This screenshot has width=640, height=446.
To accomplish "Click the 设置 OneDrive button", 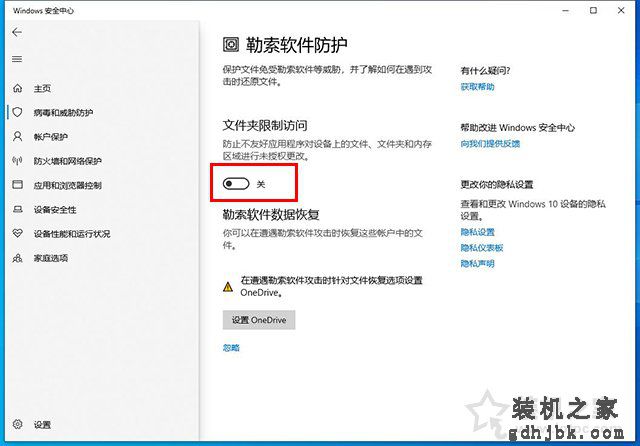I will (259, 320).
